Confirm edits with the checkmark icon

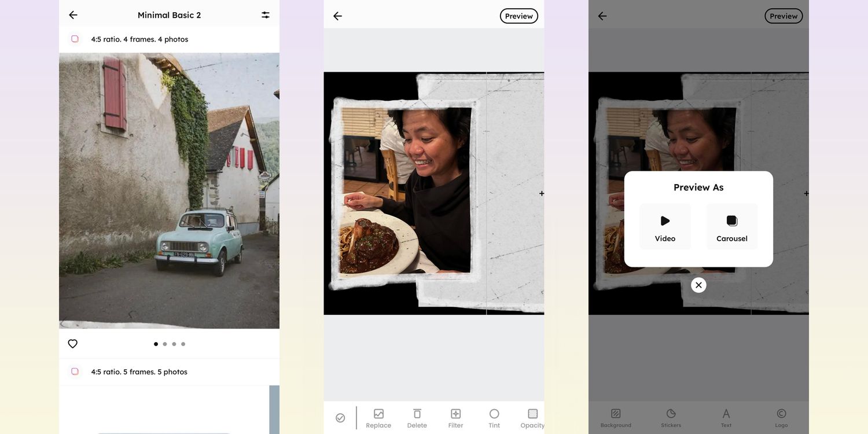(x=340, y=418)
